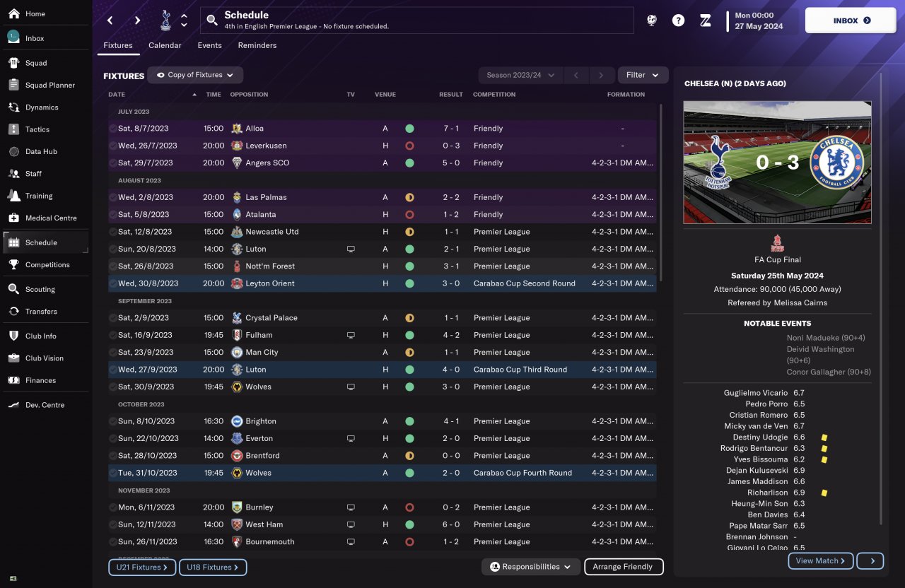This screenshot has width=905, height=588.
Task: Click the search magnifier icon
Action: (211, 20)
